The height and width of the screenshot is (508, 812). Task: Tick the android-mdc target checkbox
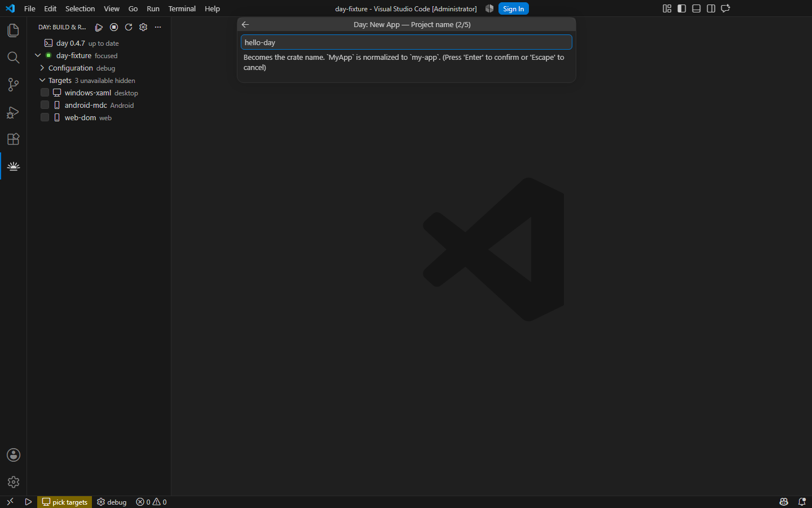45,105
